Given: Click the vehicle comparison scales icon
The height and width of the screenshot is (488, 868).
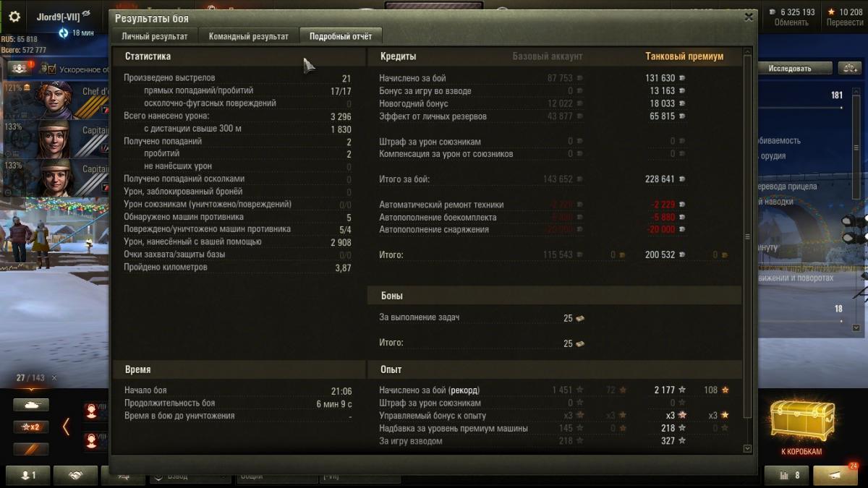Looking at the screenshot, I should [848, 68].
